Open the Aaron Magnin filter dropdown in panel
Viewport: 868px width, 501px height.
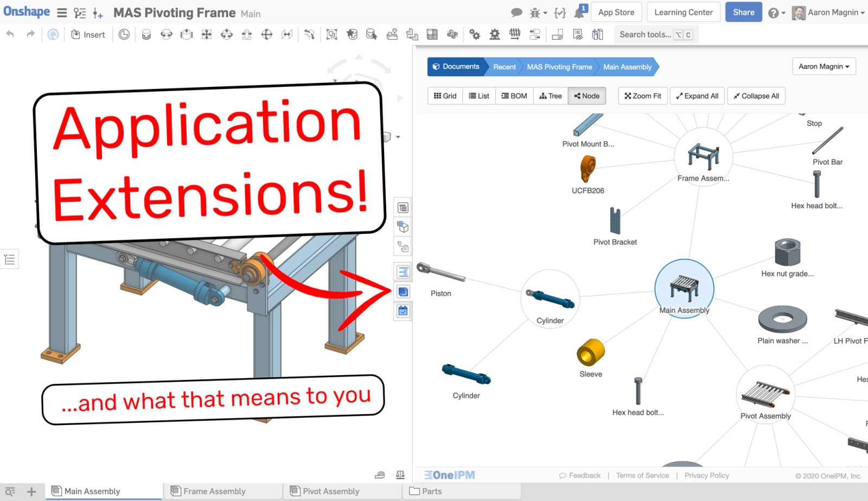(x=824, y=66)
